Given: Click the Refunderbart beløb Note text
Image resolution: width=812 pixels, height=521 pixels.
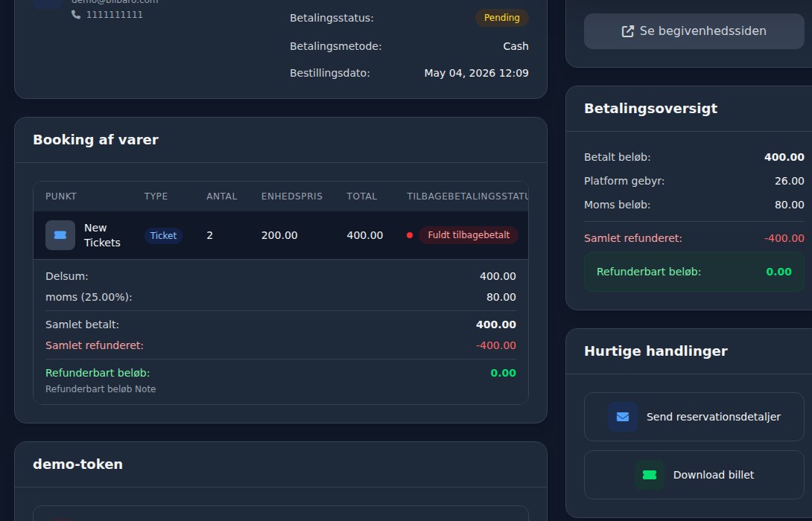Looking at the screenshot, I should pyautogui.click(x=101, y=389).
